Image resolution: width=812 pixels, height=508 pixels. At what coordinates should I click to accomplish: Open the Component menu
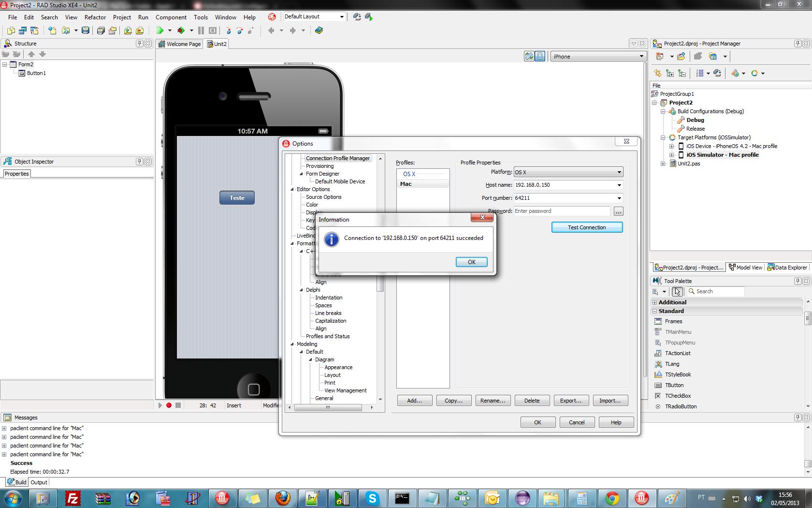[171, 17]
